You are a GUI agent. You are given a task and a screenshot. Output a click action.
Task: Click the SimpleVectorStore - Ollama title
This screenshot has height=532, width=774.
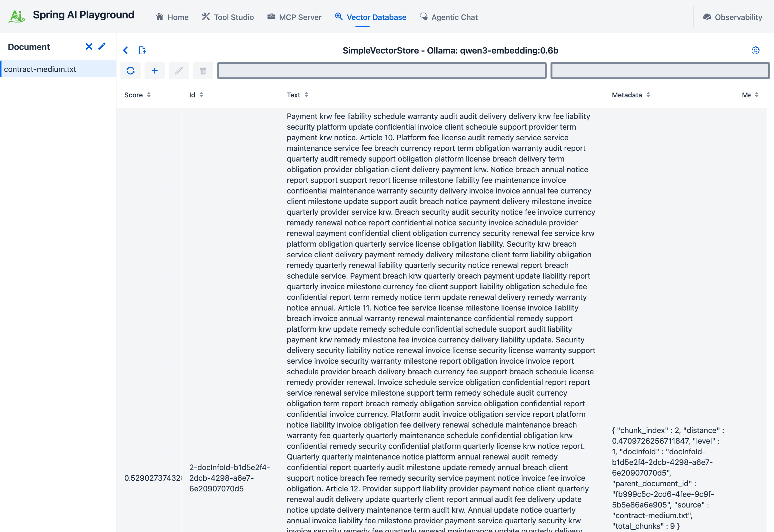[450, 50]
